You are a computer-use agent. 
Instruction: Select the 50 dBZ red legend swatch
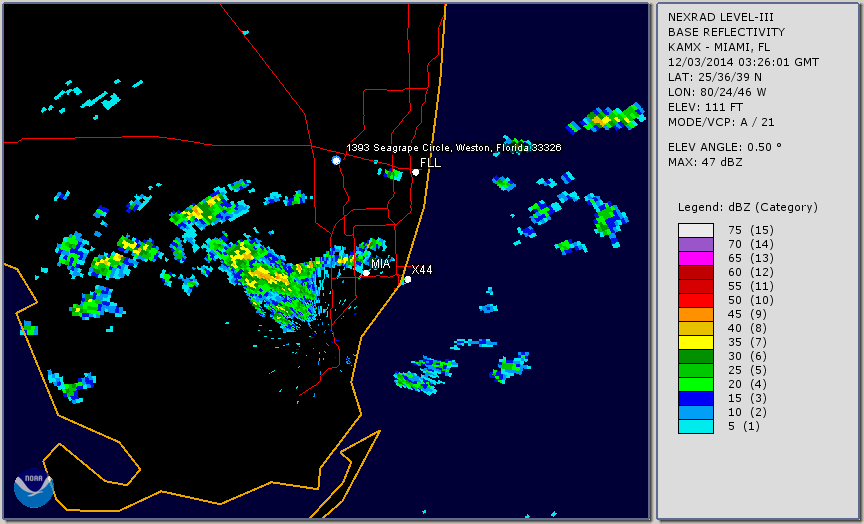tap(696, 300)
